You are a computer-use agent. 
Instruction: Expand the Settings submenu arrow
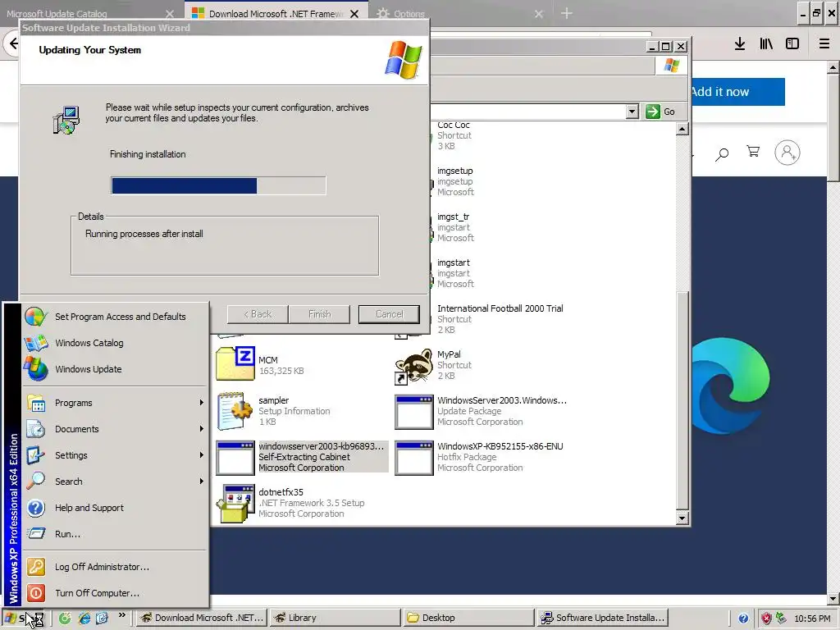[x=202, y=454]
